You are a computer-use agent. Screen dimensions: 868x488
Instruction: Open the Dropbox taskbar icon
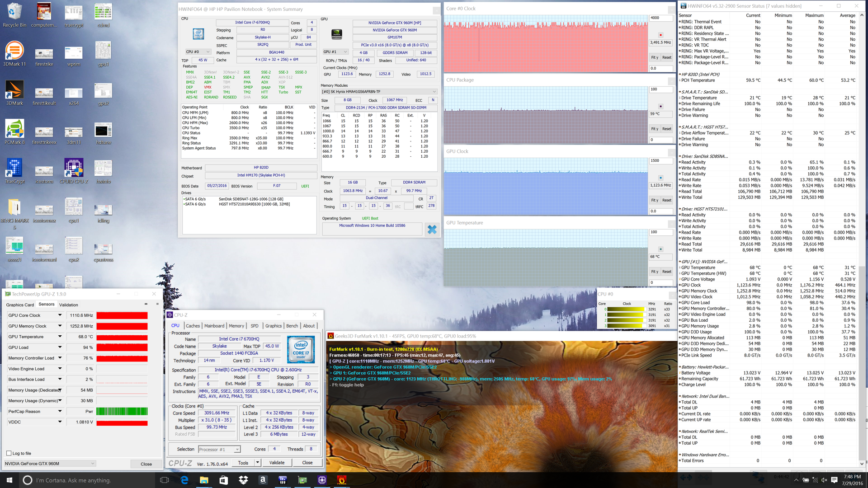pyautogui.click(x=243, y=480)
